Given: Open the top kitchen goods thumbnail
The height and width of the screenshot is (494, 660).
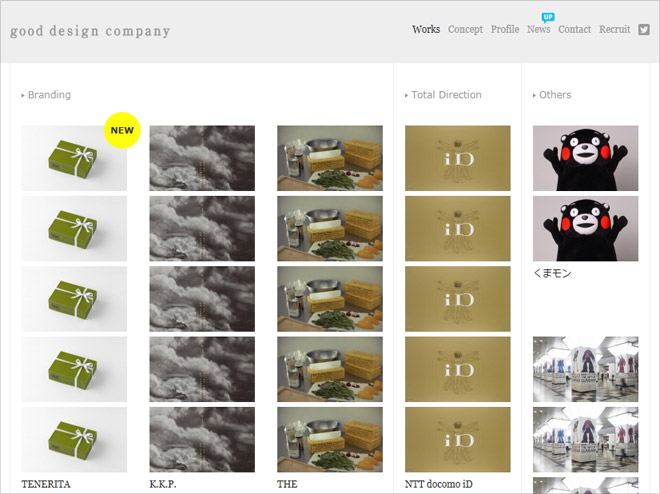Looking at the screenshot, I should tap(330, 158).
